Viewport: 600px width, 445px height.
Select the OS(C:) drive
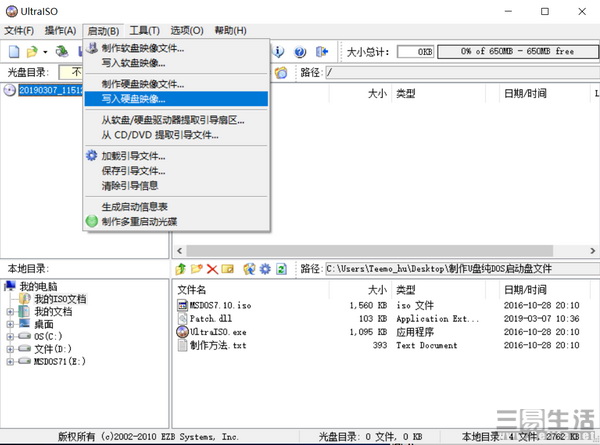pyautogui.click(x=48, y=337)
